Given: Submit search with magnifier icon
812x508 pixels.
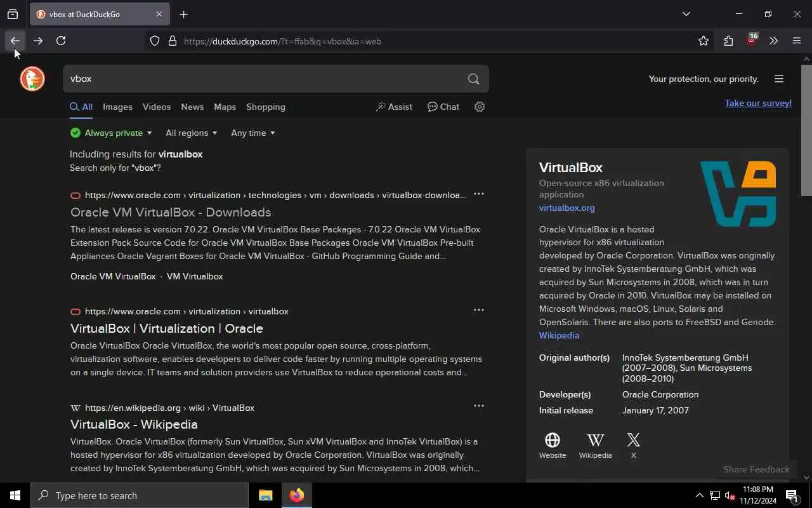Looking at the screenshot, I should tap(473, 79).
